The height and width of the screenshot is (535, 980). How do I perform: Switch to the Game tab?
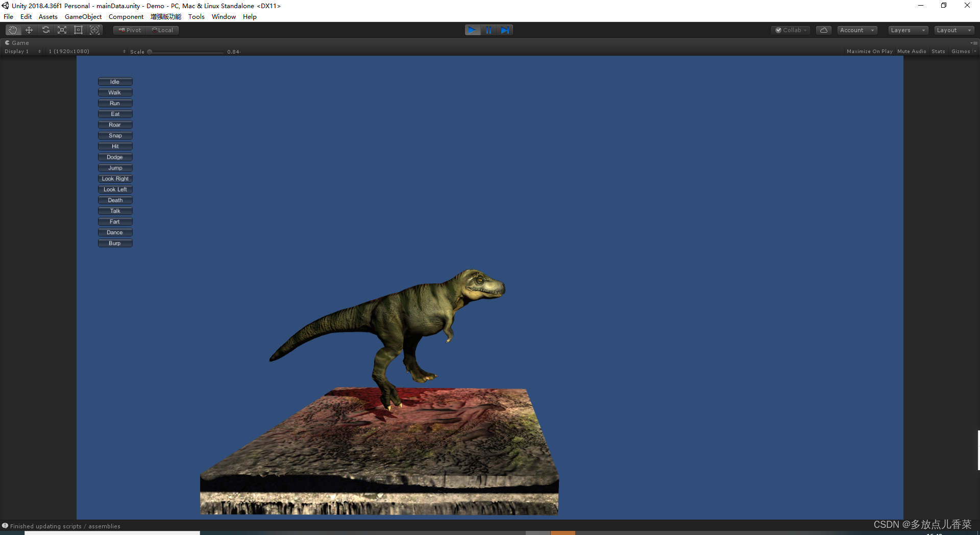(17, 43)
